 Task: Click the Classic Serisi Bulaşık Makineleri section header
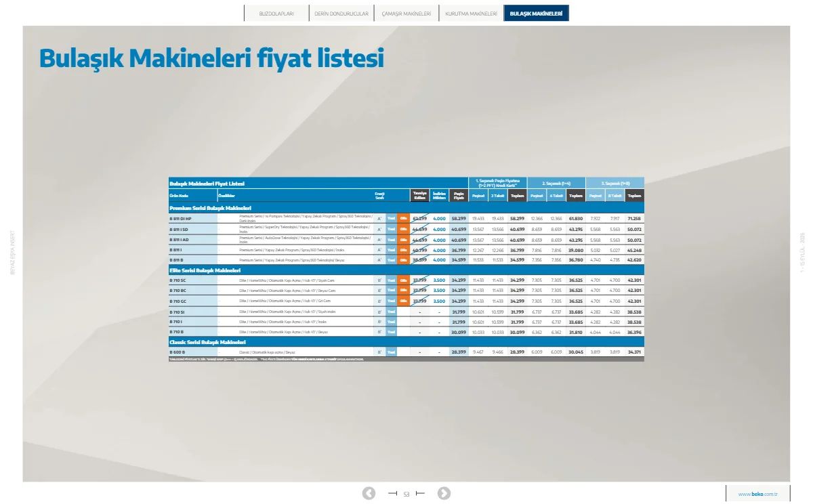pos(208,342)
